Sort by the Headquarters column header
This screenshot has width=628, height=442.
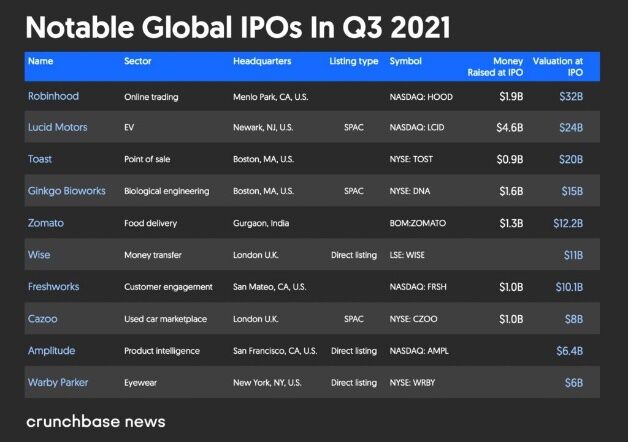coord(262,62)
